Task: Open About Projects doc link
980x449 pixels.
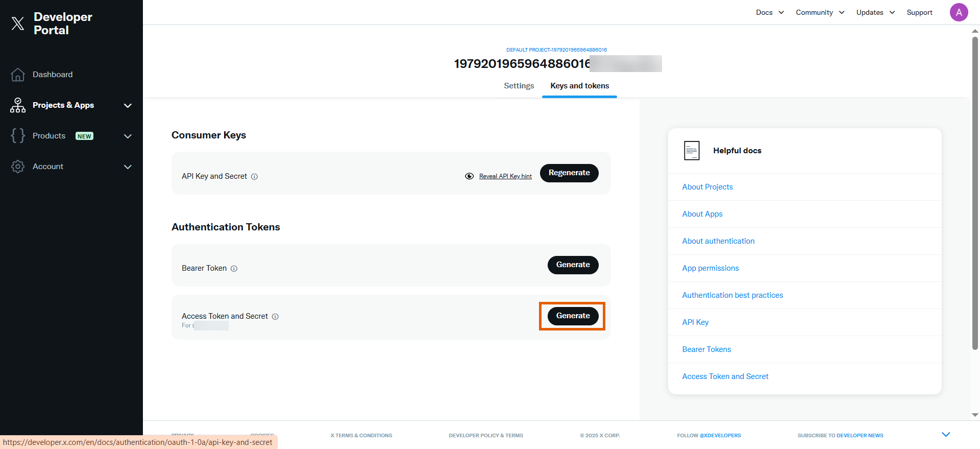Action: (x=707, y=187)
